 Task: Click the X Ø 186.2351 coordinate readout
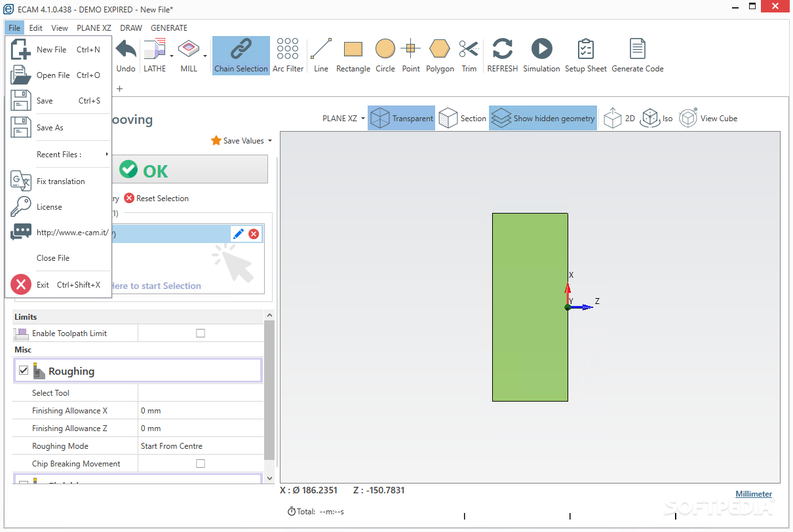coord(309,490)
